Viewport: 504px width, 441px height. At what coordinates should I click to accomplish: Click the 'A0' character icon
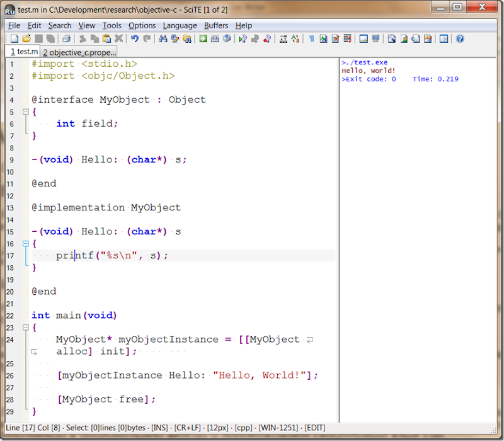tap(295, 39)
